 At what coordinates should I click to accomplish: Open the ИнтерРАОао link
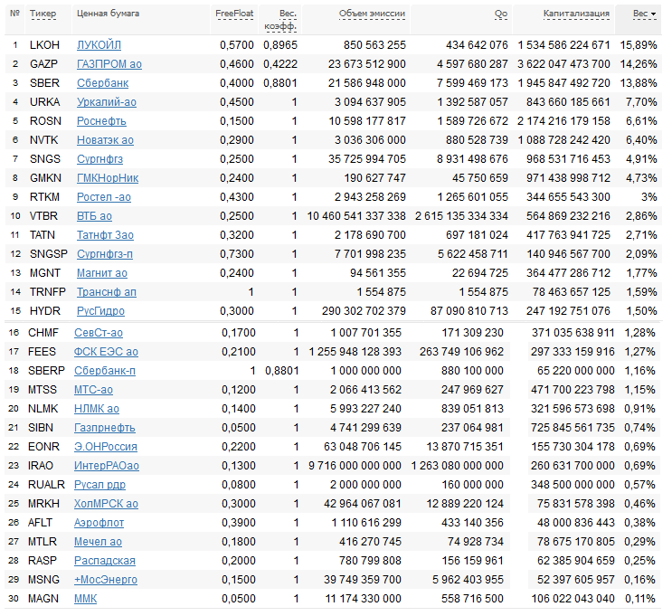pos(107,466)
